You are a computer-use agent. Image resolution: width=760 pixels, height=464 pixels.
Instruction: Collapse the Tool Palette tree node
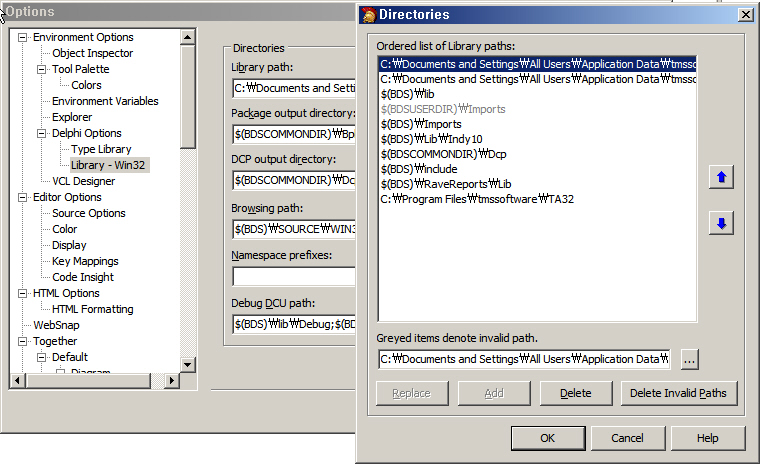[x=42, y=69]
